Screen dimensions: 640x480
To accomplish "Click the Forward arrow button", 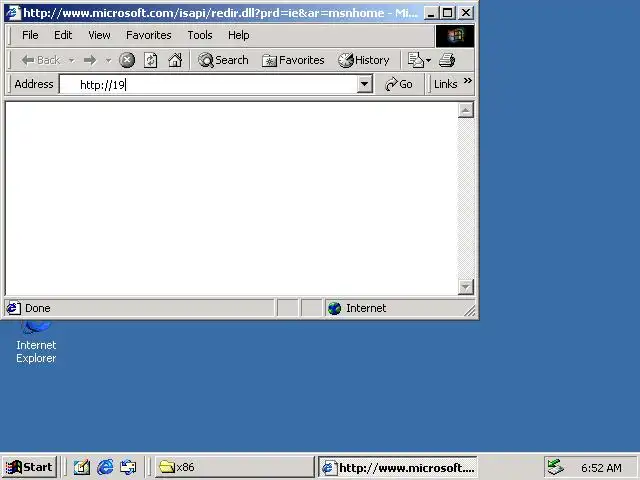I will [x=90, y=60].
